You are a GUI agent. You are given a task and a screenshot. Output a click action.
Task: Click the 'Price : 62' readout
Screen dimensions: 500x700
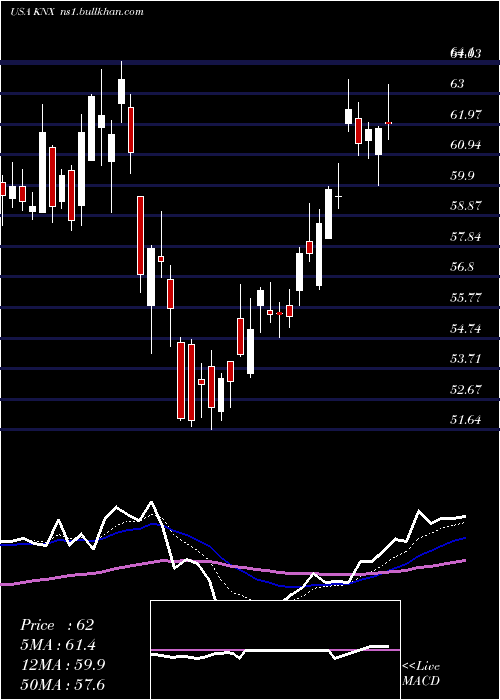[57, 625]
